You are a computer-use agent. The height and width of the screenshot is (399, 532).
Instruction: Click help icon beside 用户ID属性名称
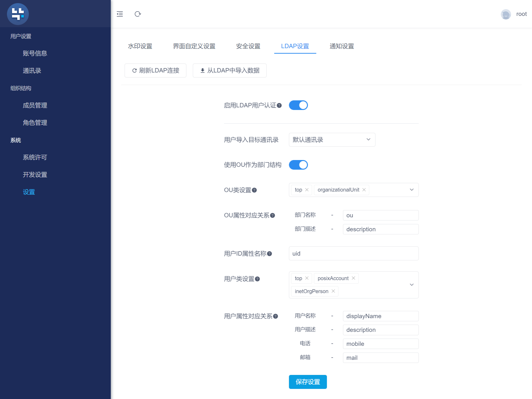tap(269, 254)
